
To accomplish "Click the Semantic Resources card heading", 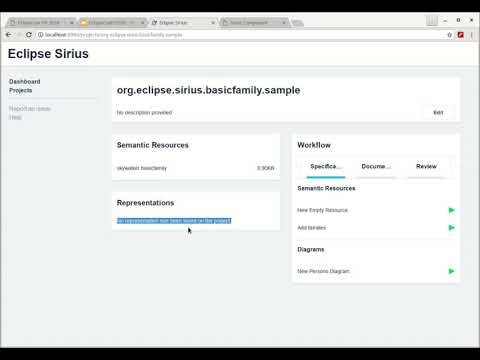I will pyautogui.click(x=153, y=145).
